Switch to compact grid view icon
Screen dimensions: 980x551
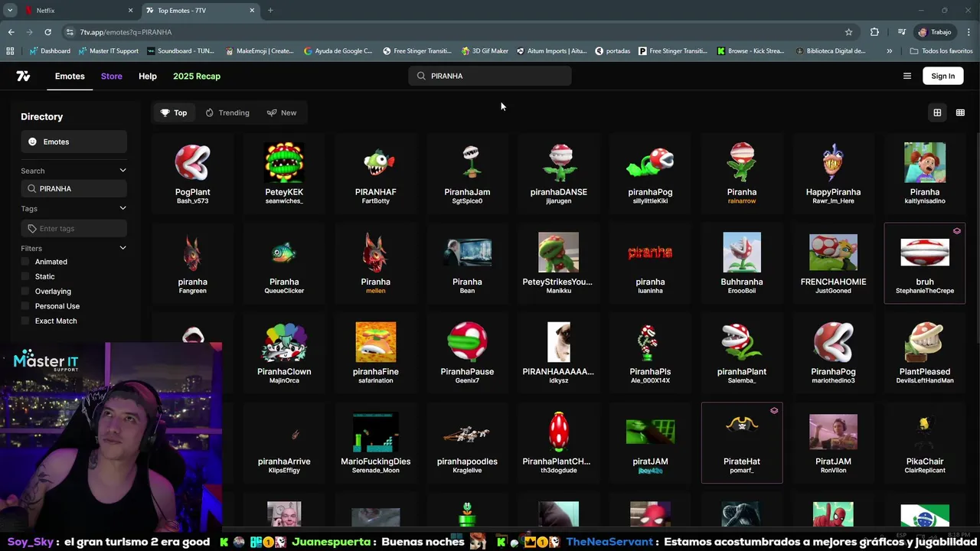pyautogui.click(x=960, y=112)
